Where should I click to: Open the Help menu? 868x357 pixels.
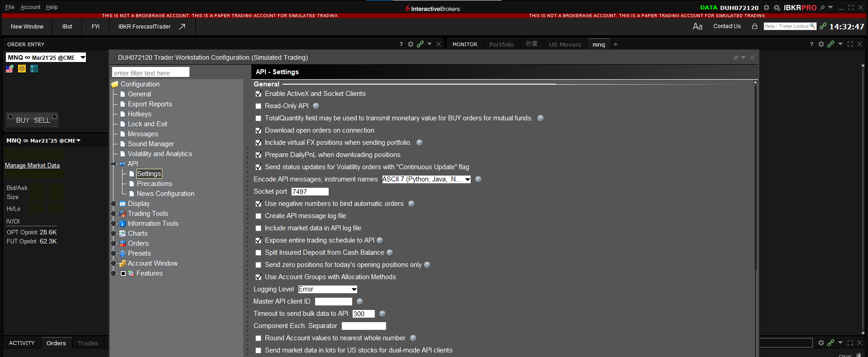tap(52, 7)
